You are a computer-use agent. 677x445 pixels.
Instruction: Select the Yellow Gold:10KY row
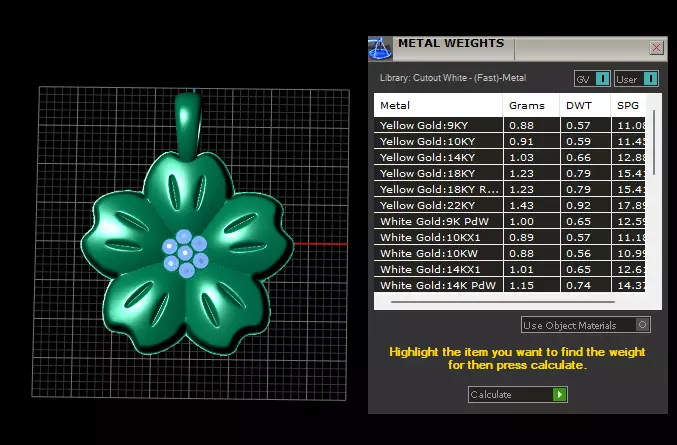coord(509,141)
